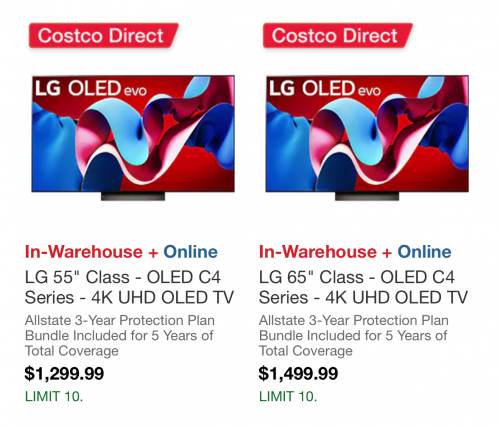Viewport: 500px width, 427px height.
Task: Open LG 55" Class OLED C4 Series title
Action: click(129, 287)
